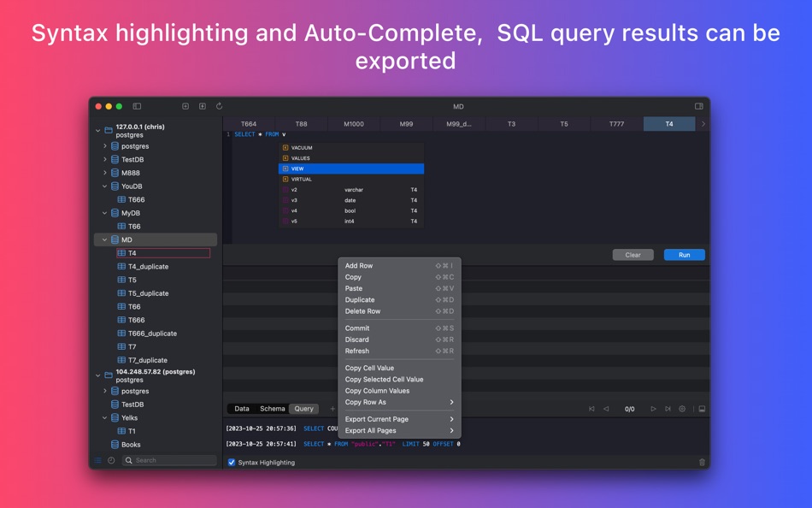
Task: Open the history clock icon in sidebar
Action: point(111,460)
